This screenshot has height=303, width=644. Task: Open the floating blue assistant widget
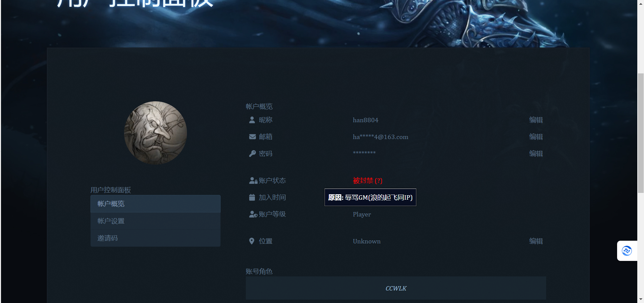627,251
